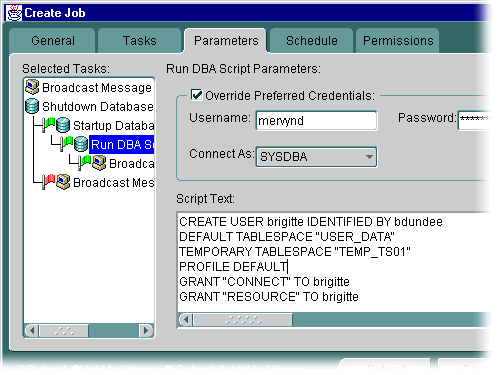Click the database icon next to Run DBA Script
This screenshot has height=375, width=498.
[81, 144]
